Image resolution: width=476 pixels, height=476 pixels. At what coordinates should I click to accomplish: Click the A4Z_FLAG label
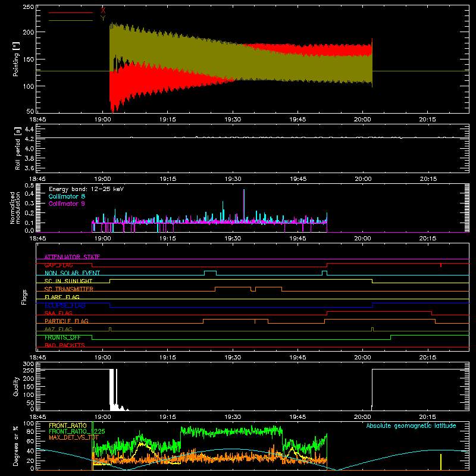point(58,329)
